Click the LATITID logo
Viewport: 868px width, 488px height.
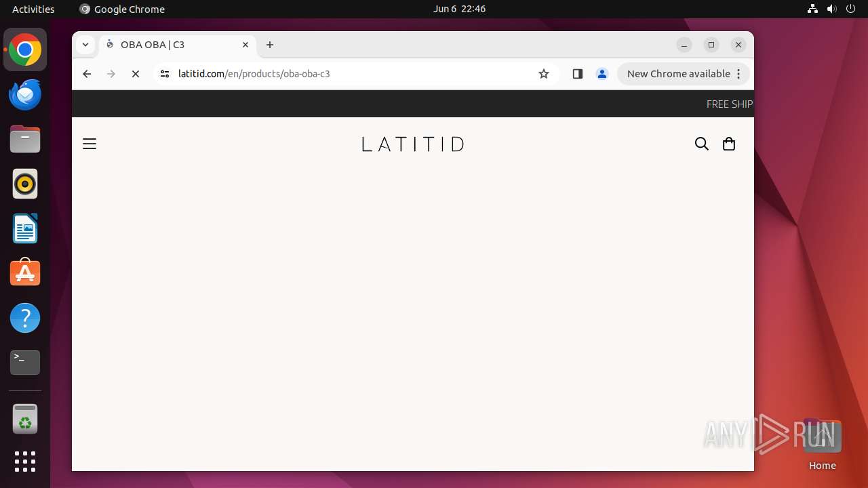pos(412,144)
